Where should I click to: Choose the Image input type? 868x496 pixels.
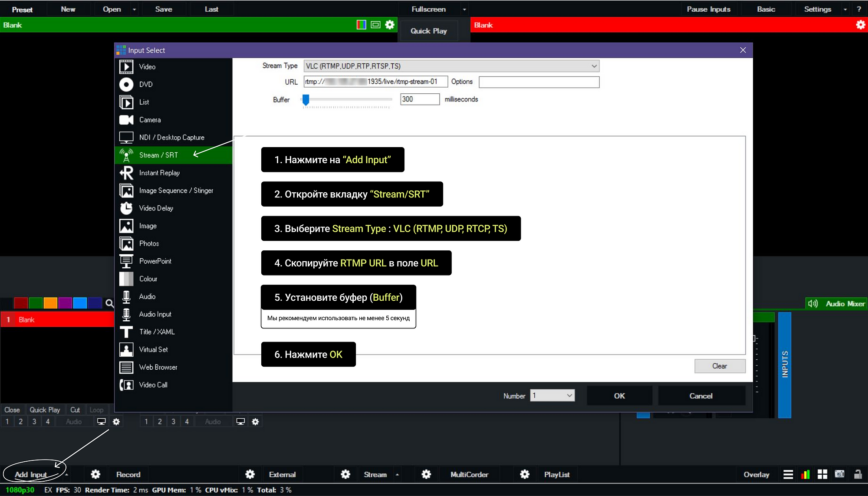(173, 226)
